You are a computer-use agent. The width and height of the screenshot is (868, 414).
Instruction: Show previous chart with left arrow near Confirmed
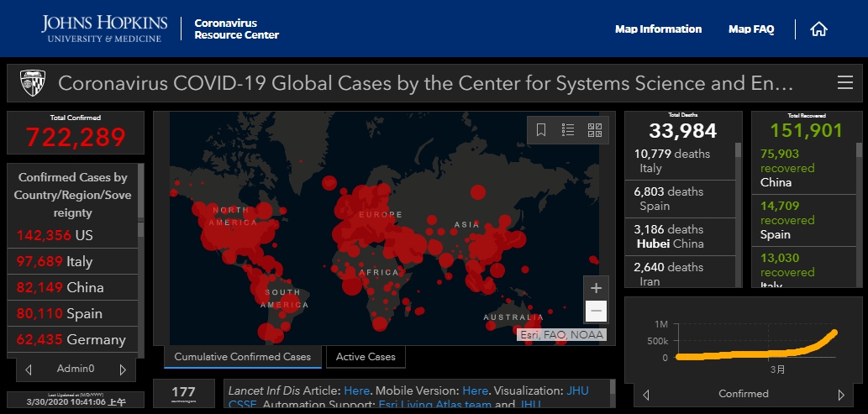point(645,395)
